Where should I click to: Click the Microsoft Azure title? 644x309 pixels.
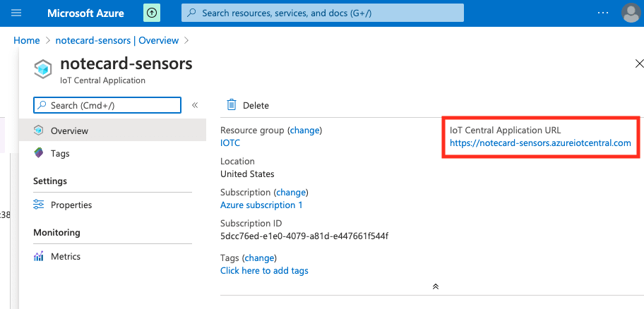[85, 13]
